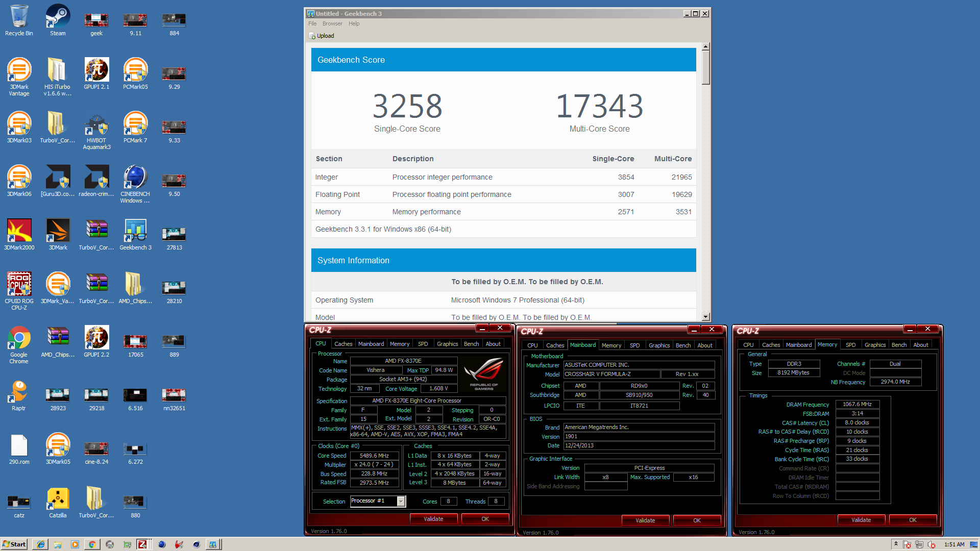The width and height of the screenshot is (980, 551).
Task: Click the Geekbench scrollbar up arrow
Action: pyautogui.click(x=705, y=46)
